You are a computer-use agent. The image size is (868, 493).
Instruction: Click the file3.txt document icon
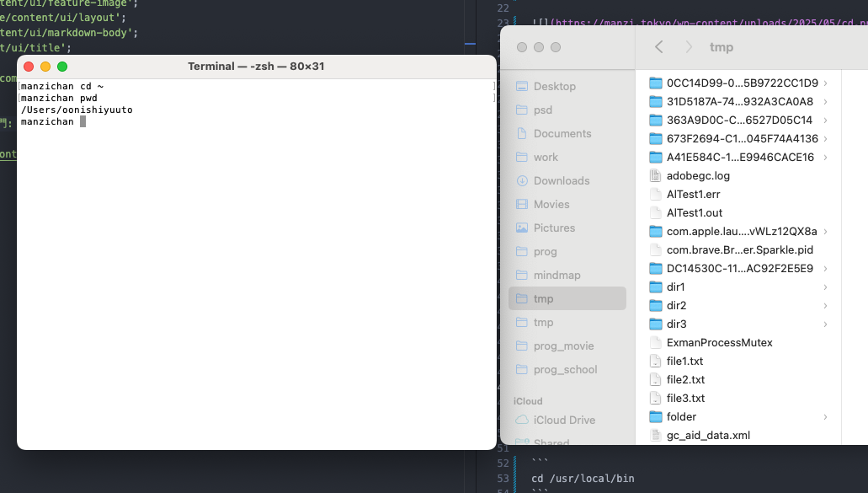(x=656, y=399)
